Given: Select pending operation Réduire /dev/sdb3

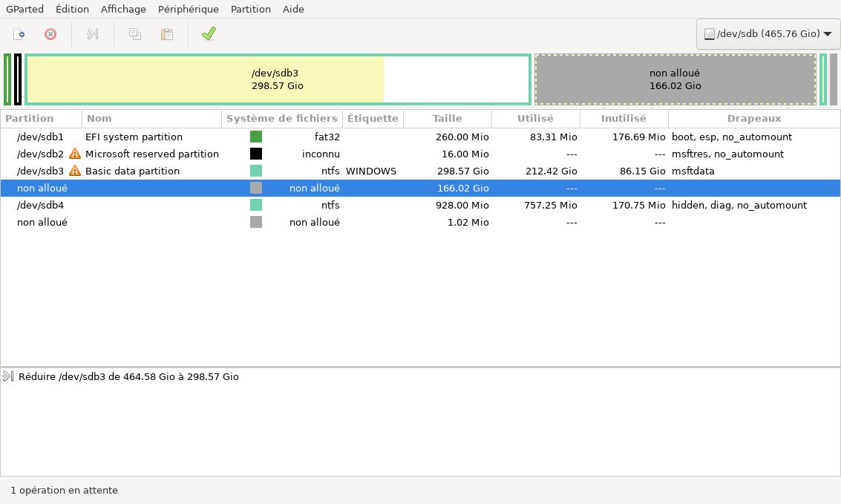Looking at the screenshot, I should [x=128, y=377].
